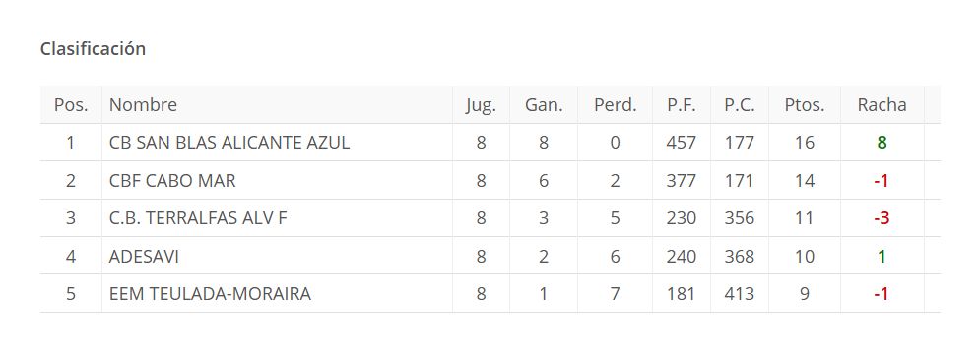Viewport: 980px width, 359px height.
Task: Click the 413 points-against cell
Action: click(740, 294)
